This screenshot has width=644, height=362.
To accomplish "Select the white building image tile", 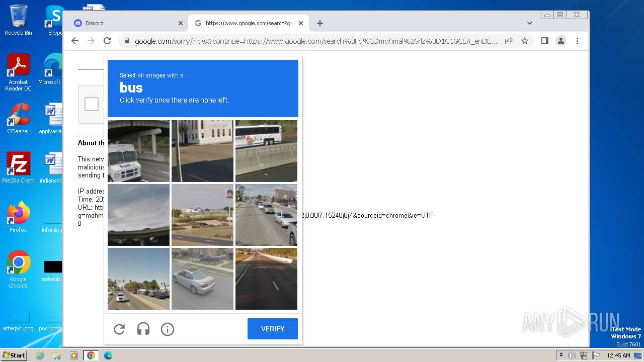I will [x=202, y=151].
